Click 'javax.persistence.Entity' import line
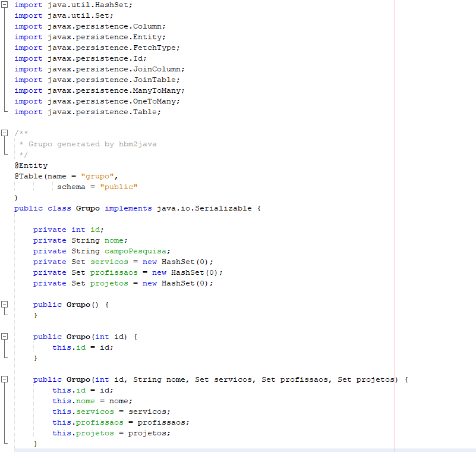Image resolution: width=476 pixels, height=452 pixels. click(x=90, y=37)
